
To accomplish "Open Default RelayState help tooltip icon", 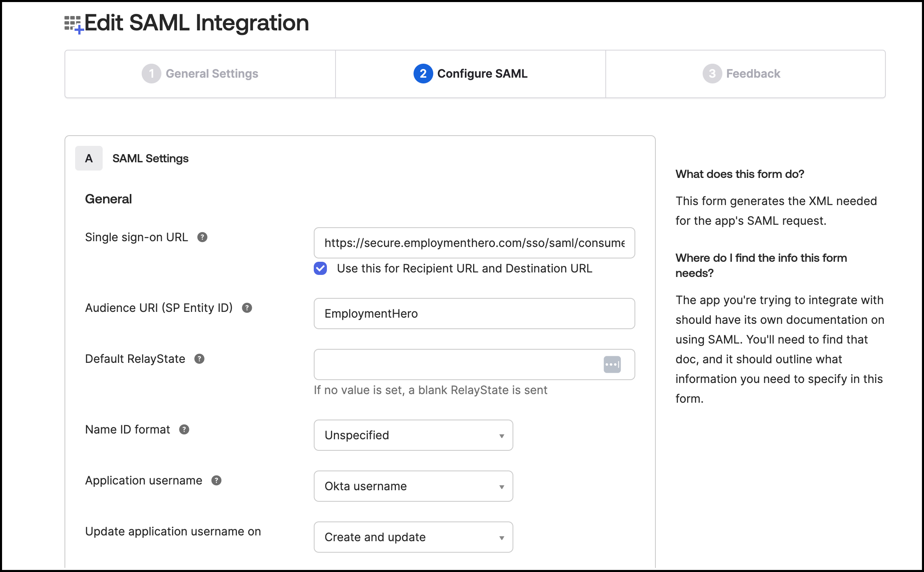I will coord(199,359).
